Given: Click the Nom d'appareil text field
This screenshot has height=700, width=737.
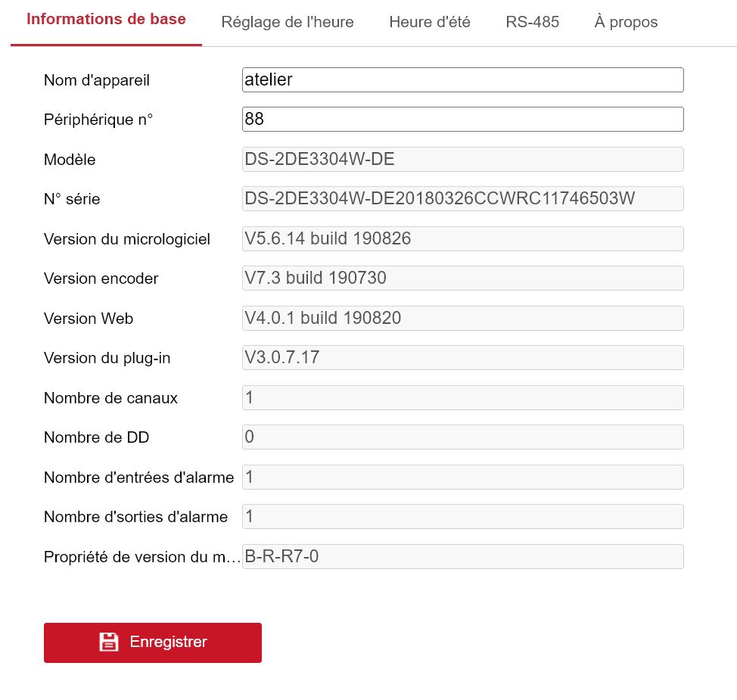Looking at the screenshot, I should (x=462, y=80).
